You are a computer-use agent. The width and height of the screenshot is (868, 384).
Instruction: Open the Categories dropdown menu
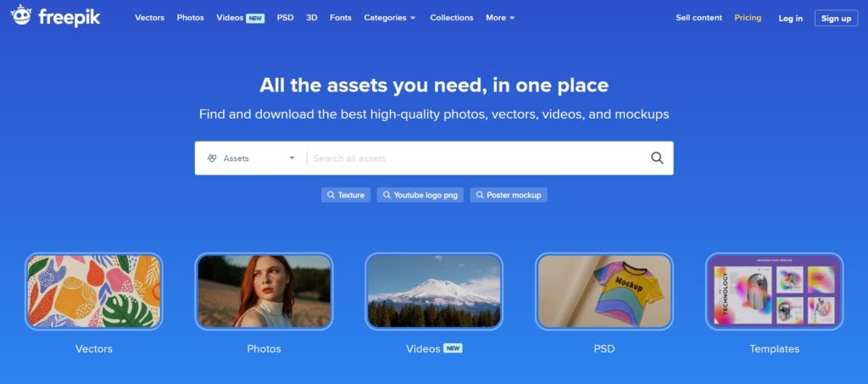pyautogui.click(x=389, y=18)
